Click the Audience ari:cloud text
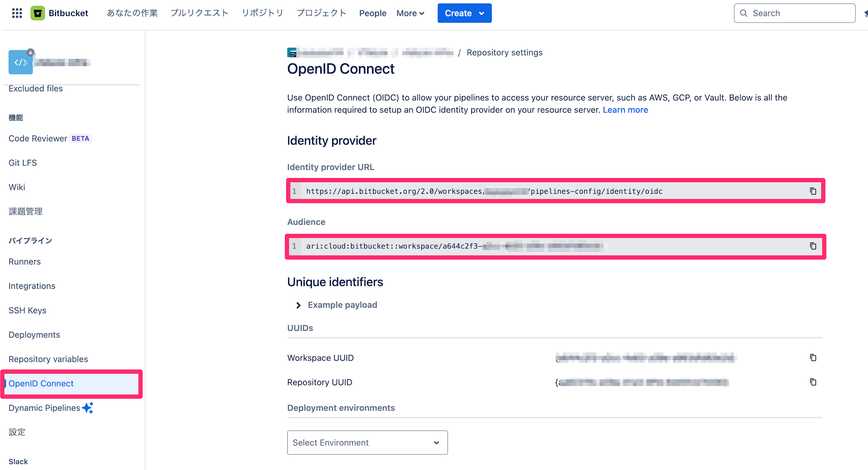 [x=455, y=246]
